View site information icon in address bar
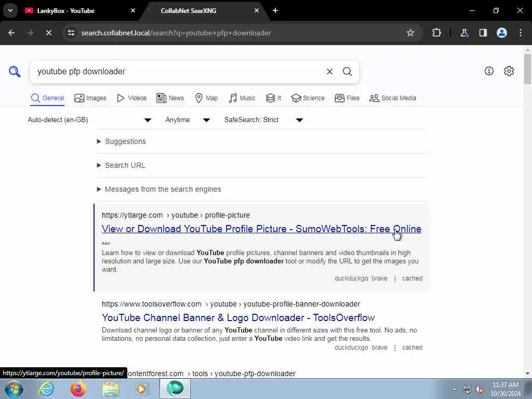This screenshot has height=399, width=532. [71, 33]
